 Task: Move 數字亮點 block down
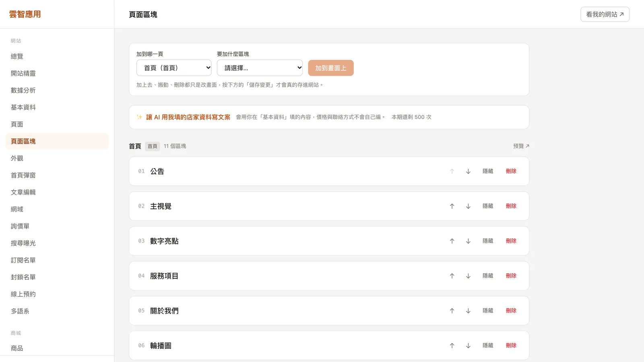(x=468, y=241)
